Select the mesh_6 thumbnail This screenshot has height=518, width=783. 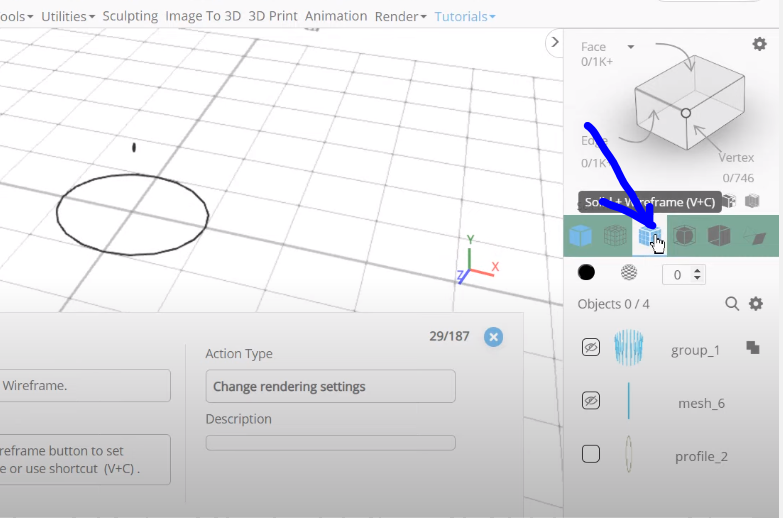click(629, 401)
